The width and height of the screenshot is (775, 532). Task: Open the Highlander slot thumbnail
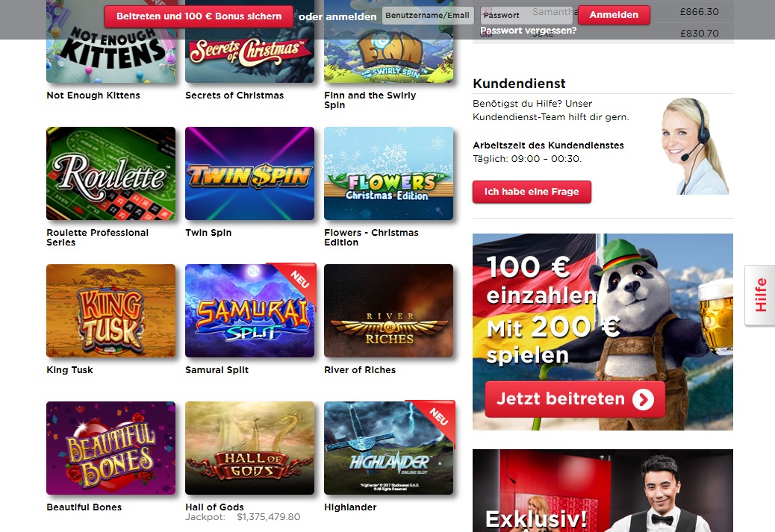coord(388,448)
